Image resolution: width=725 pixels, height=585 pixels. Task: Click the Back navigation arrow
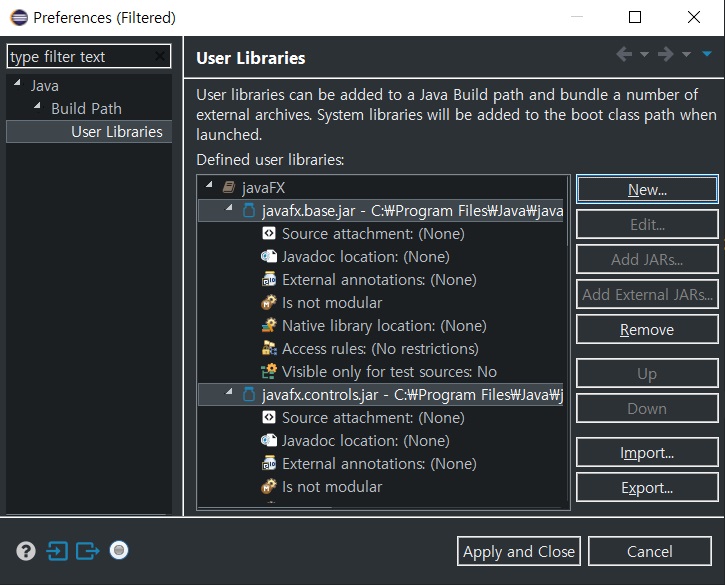624,54
